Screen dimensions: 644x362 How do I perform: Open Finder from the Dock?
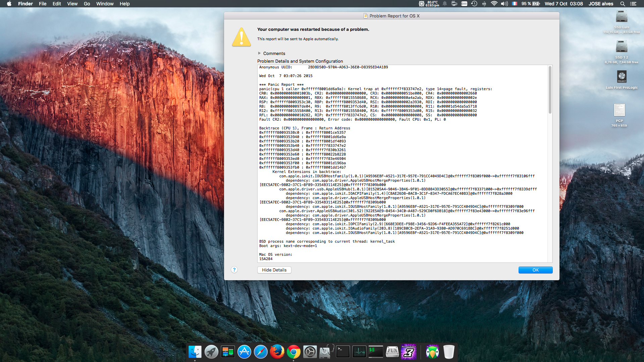click(195, 352)
